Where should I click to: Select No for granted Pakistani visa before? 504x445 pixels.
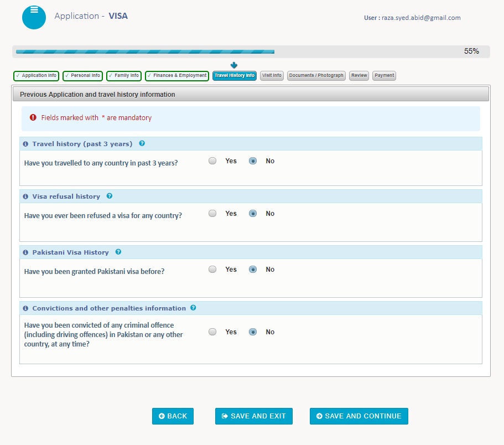tap(253, 270)
